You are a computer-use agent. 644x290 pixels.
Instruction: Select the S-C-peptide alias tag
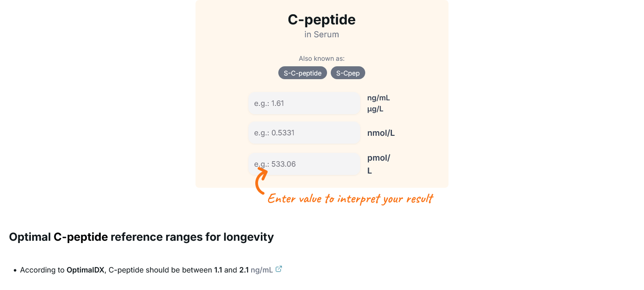pos(303,73)
